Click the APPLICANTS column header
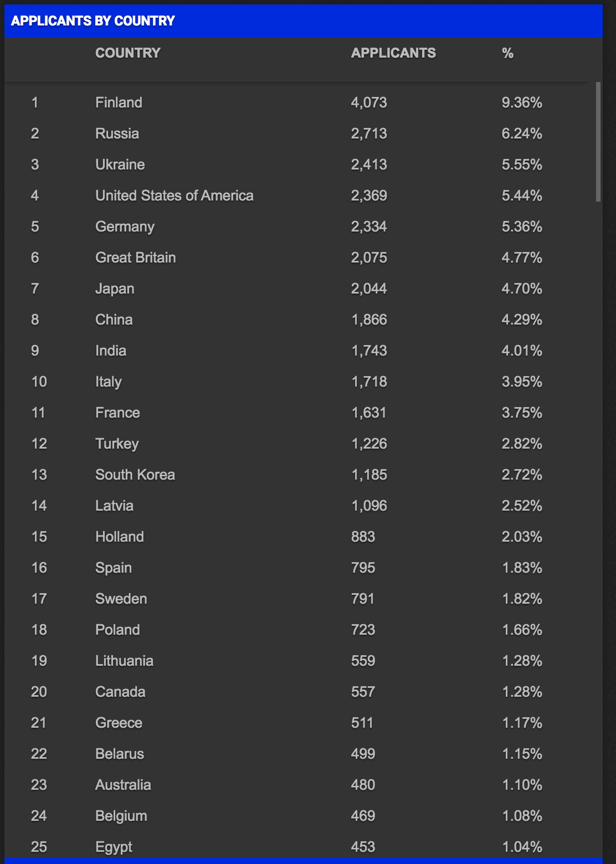This screenshot has width=616, height=864. click(x=393, y=53)
